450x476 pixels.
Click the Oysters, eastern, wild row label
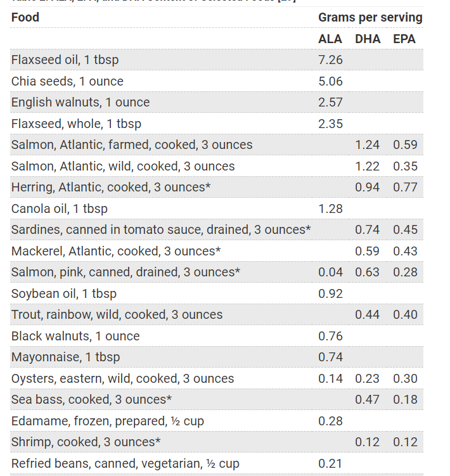click(x=122, y=378)
